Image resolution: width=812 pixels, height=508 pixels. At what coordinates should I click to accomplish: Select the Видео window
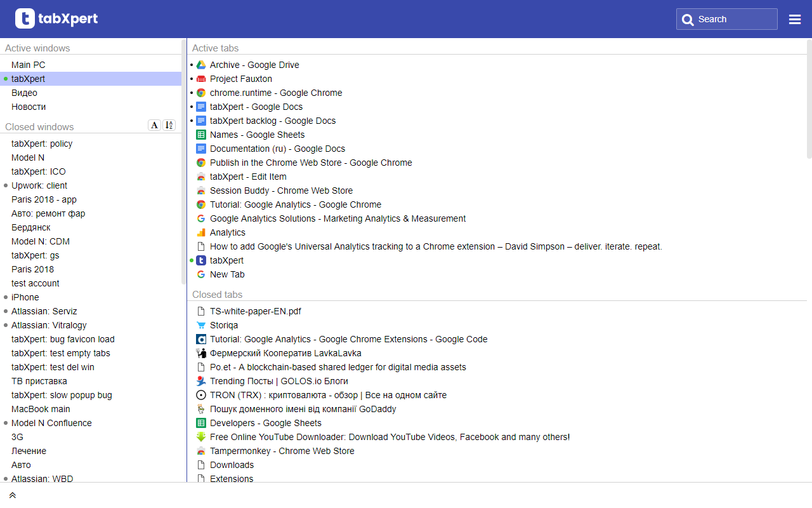[91, 93]
